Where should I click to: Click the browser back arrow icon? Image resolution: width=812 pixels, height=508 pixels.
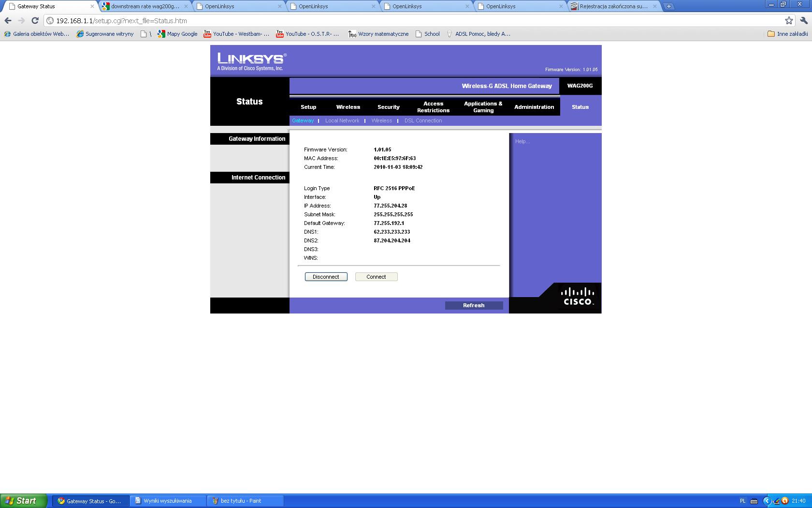tap(8, 20)
